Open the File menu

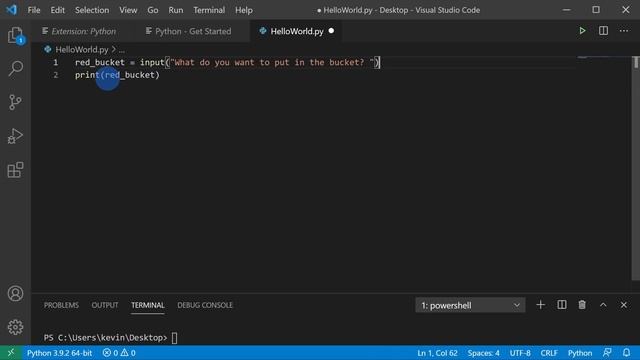[x=34, y=10]
